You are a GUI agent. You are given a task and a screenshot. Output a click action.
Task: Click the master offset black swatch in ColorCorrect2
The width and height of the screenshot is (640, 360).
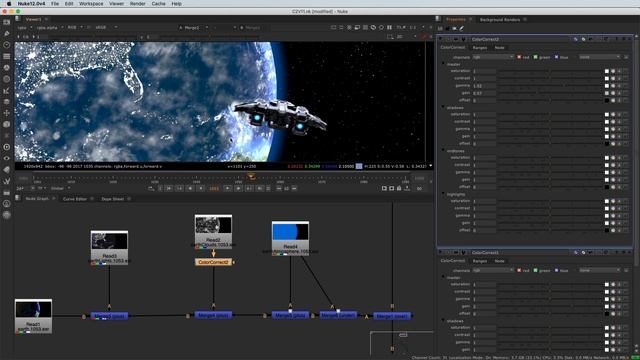click(x=607, y=100)
